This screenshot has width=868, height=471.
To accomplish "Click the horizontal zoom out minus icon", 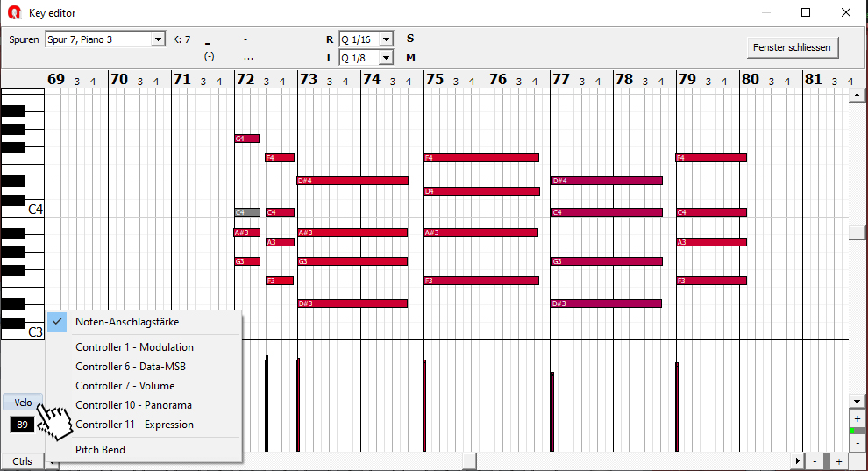I will 815,461.
